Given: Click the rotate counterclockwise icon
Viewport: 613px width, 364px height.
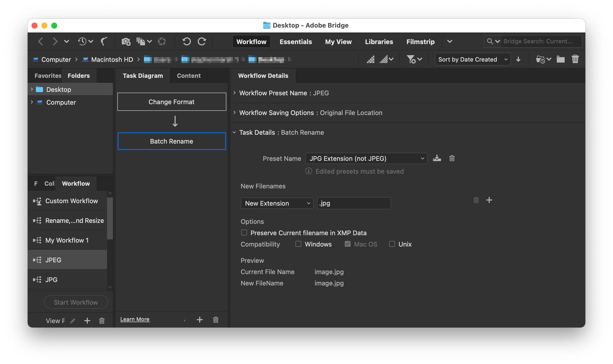Looking at the screenshot, I should click(x=186, y=41).
